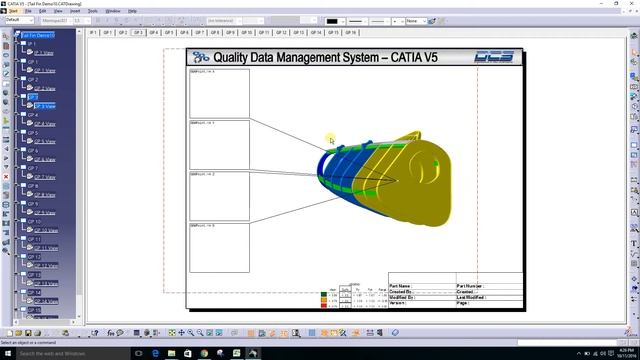Switch to the IP 1 sheet tab
Image resolution: width=640 pixels, height=360 pixels.
click(x=93, y=32)
